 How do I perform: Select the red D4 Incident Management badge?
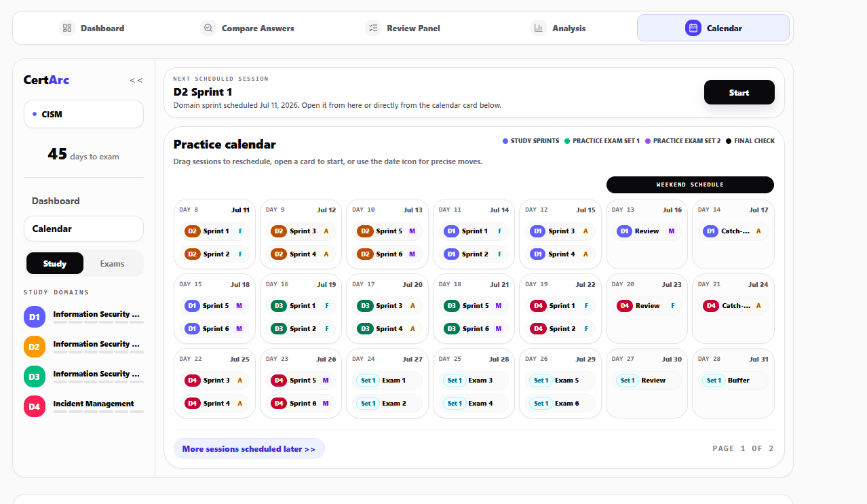35,406
